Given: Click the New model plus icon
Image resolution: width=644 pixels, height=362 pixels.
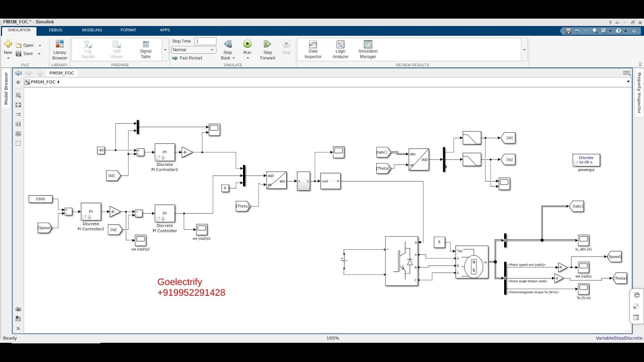Looking at the screenshot, I should coord(8,44).
